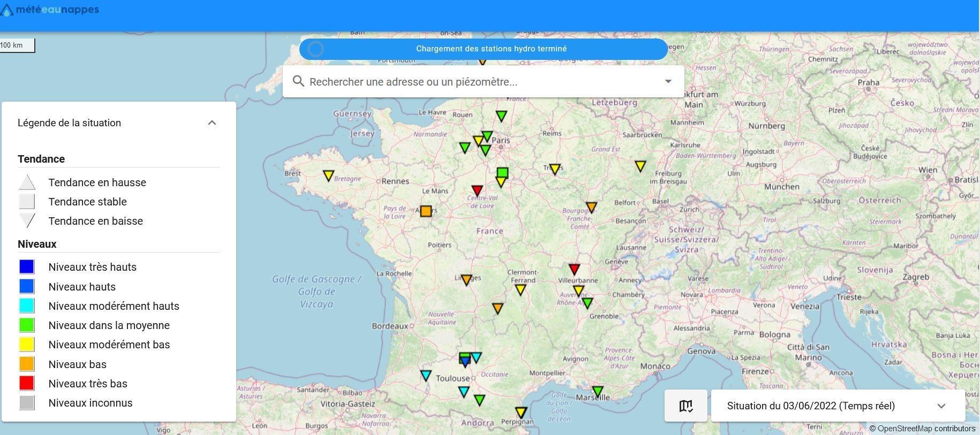Select the green marker west of Paris

tap(465, 147)
